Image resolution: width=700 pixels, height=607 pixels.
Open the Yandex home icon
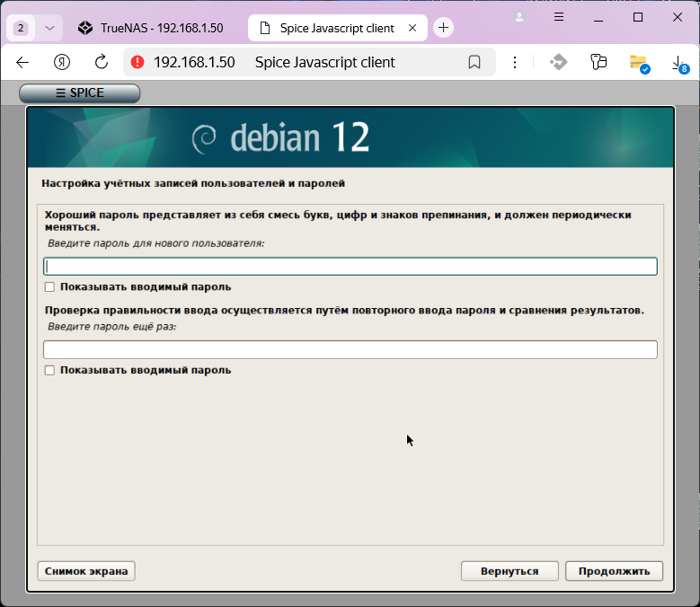tap(62, 62)
